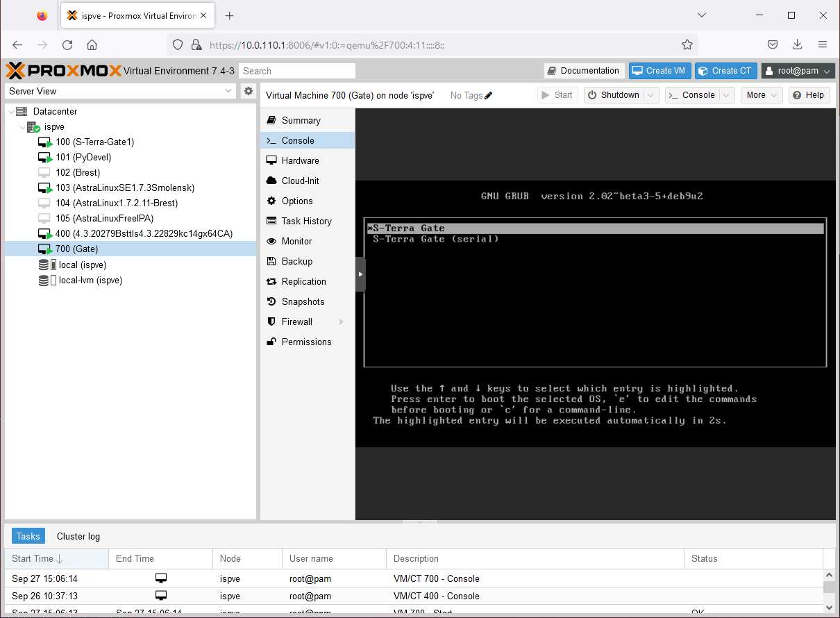Select VM 400 in the server tree
Viewport: 840px width, 618px height.
(x=144, y=233)
